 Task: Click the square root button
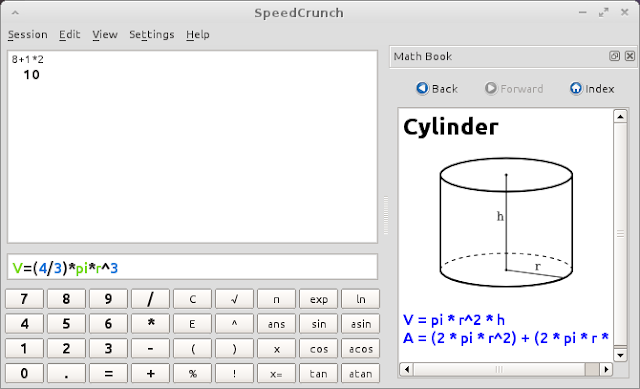click(234, 299)
